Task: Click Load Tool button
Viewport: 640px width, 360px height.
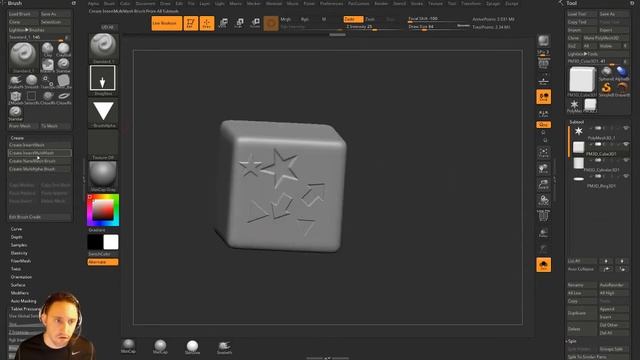Action: (x=582, y=14)
